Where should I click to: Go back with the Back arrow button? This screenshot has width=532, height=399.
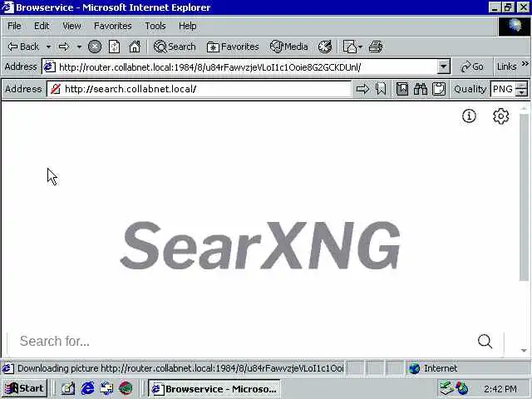click(x=23, y=47)
